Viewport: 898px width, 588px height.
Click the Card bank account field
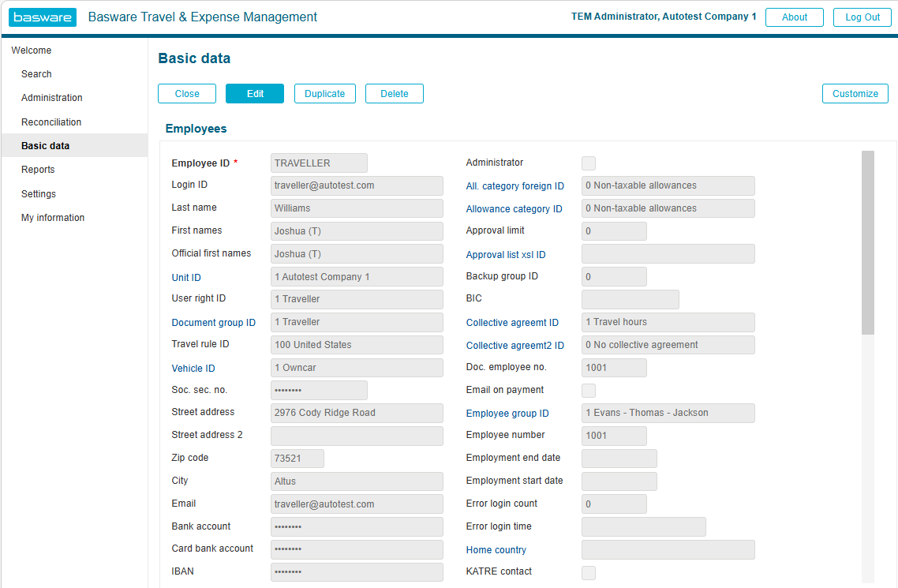[x=357, y=549]
